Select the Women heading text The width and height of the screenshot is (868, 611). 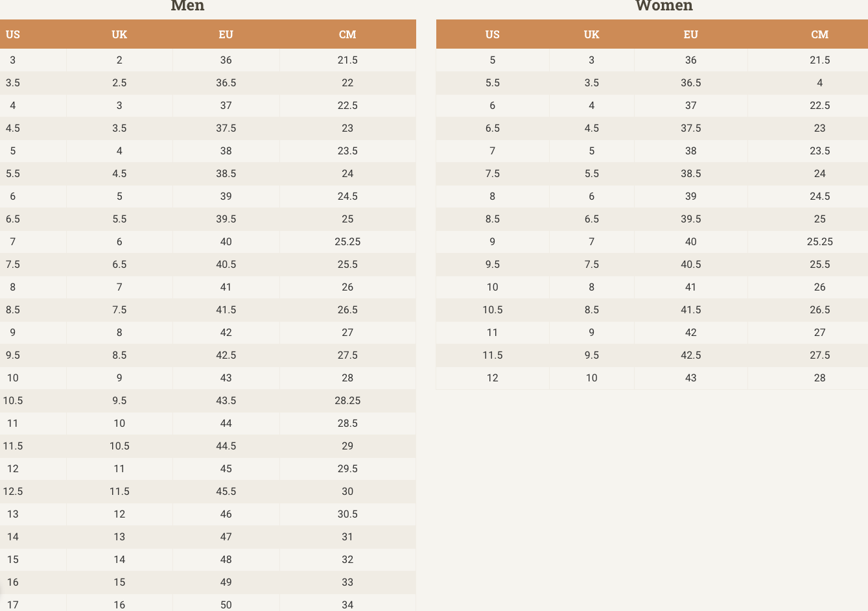[664, 6]
